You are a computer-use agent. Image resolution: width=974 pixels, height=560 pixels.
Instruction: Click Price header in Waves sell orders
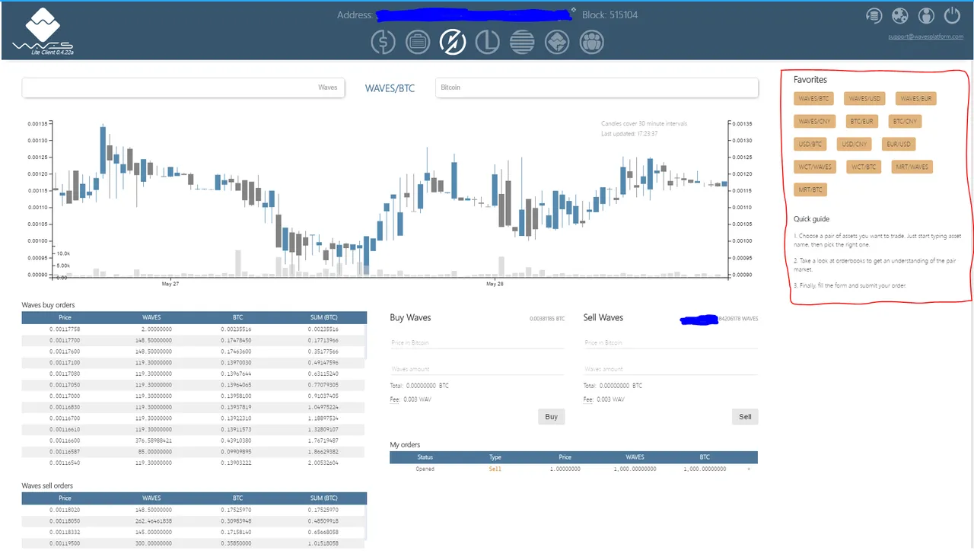(65, 498)
